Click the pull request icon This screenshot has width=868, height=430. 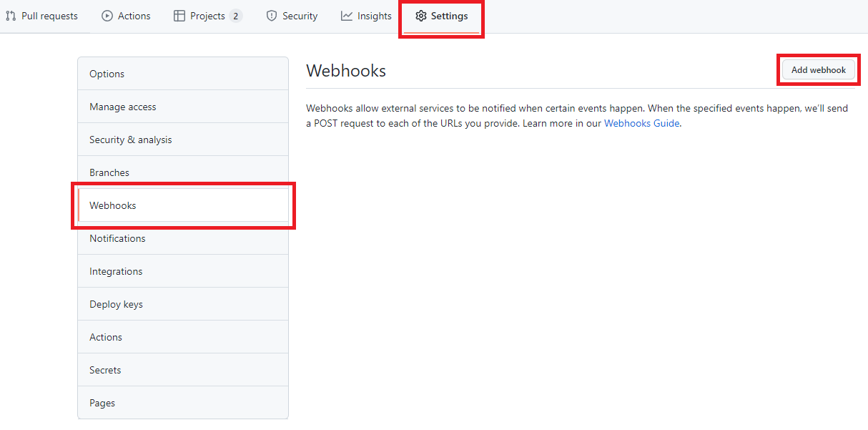point(11,16)
